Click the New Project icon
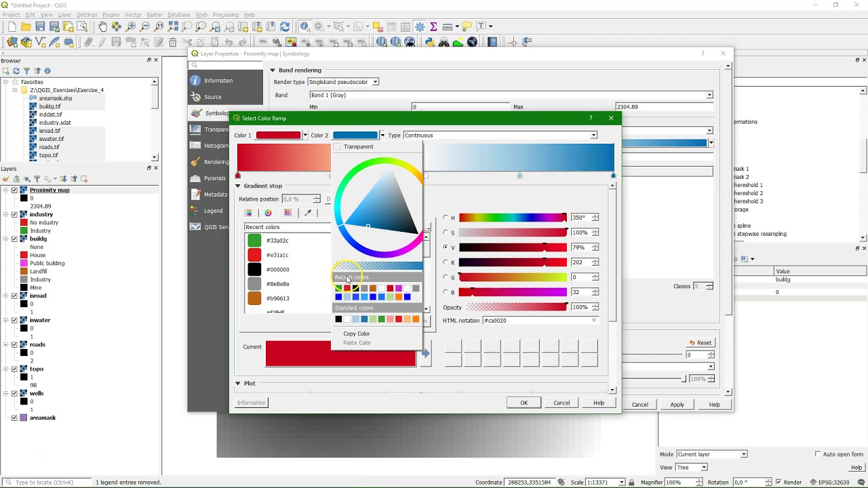This screenshot has width=868, height=488. point(12,26)
